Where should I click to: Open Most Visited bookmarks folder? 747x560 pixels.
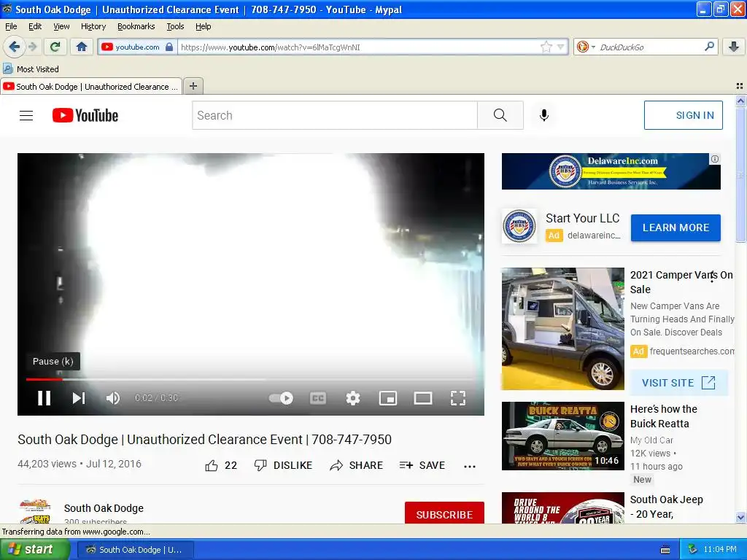point(31,69)
